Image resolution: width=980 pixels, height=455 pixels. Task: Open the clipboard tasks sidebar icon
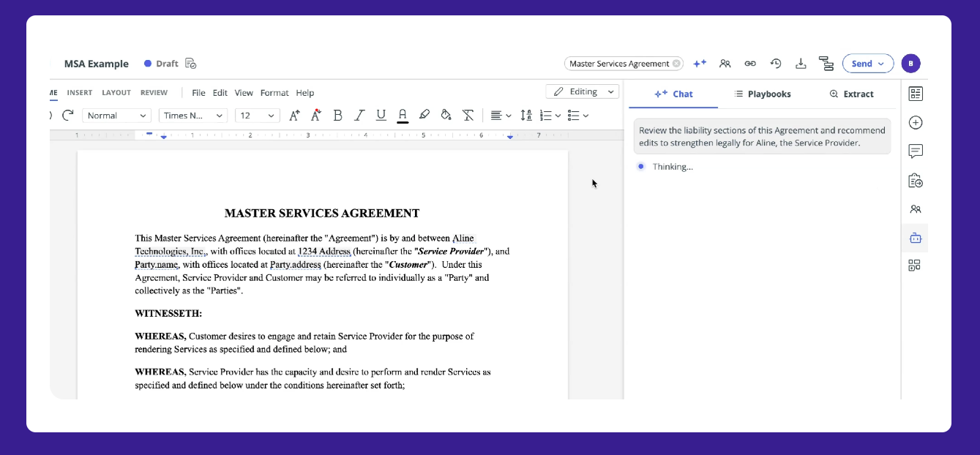point(915,181)
